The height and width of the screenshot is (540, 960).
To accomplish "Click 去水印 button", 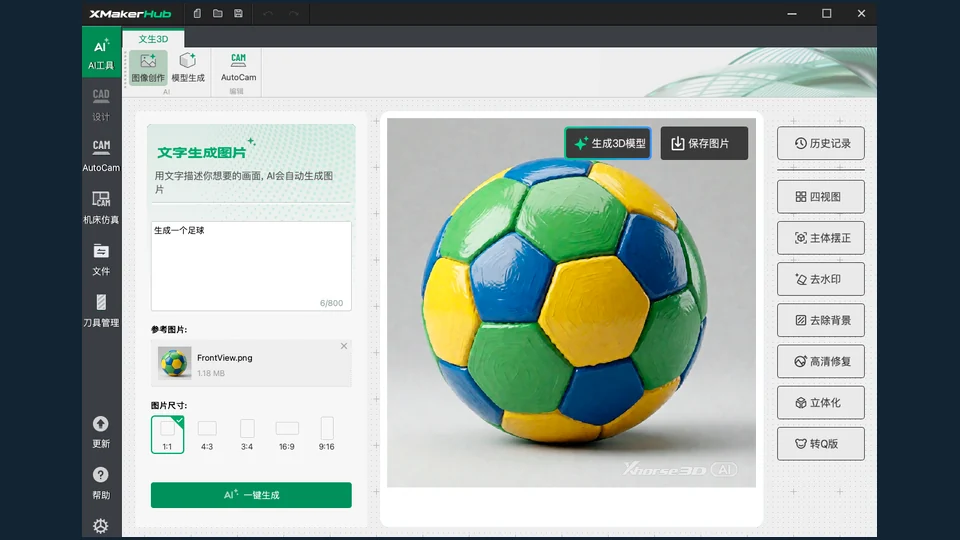I will 821,279.
